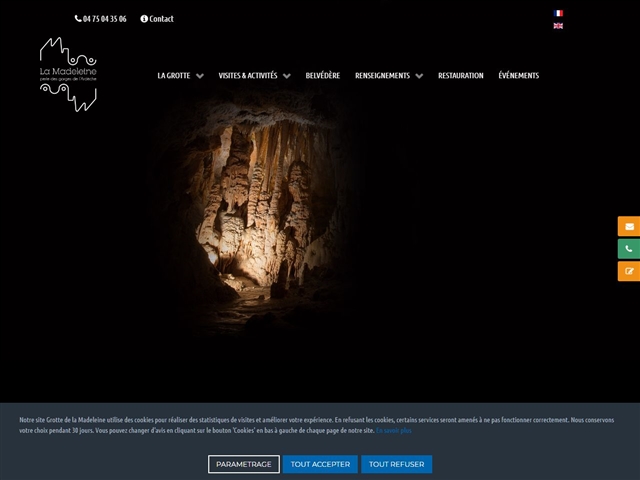Open the orange edit form side button
640x480 pixels.
629,271
